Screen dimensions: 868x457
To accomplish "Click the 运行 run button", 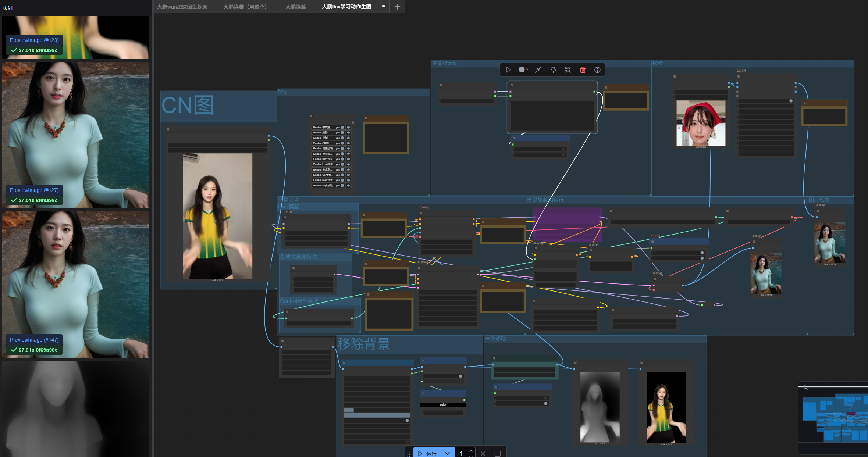I will click(x=428, y=453).
